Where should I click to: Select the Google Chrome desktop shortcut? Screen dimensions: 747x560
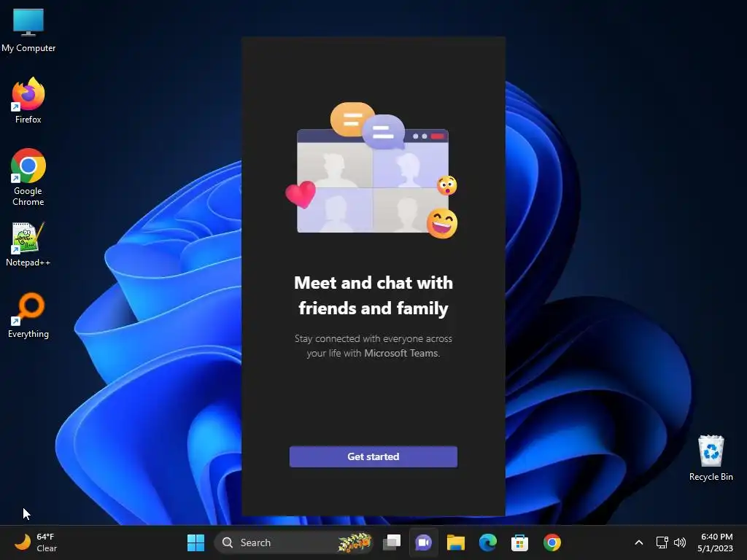(28, 177)
